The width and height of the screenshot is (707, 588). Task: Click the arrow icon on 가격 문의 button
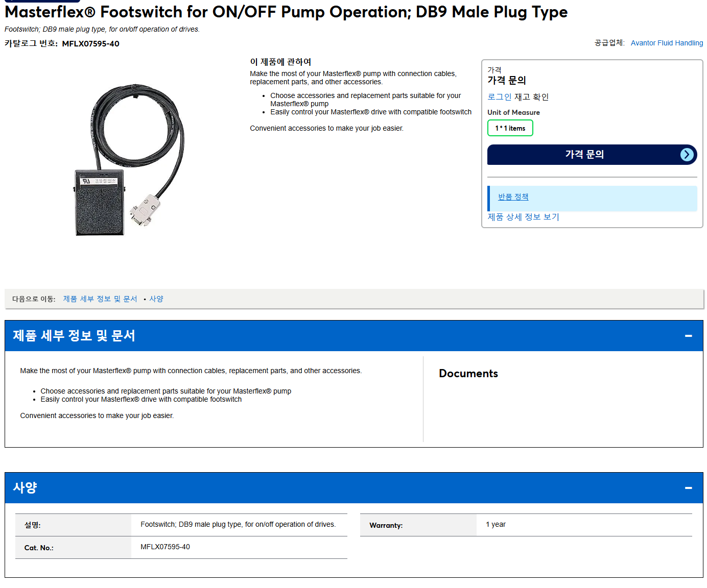pos(687,155)
